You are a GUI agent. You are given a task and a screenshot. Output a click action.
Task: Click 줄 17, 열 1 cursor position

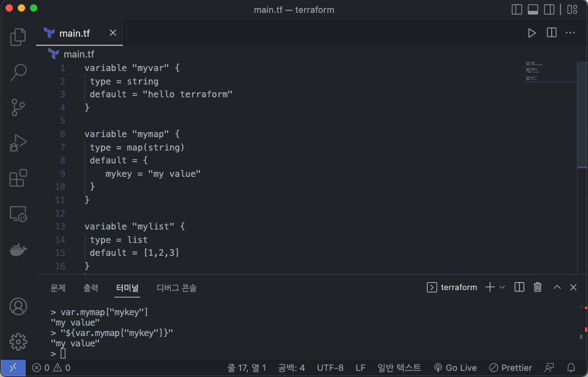[247, 368]
